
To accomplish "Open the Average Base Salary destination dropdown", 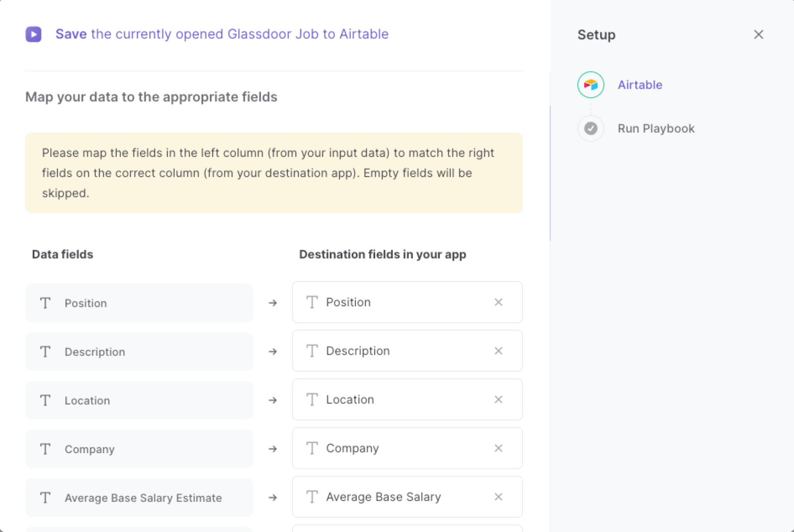I will coord(407,497).
